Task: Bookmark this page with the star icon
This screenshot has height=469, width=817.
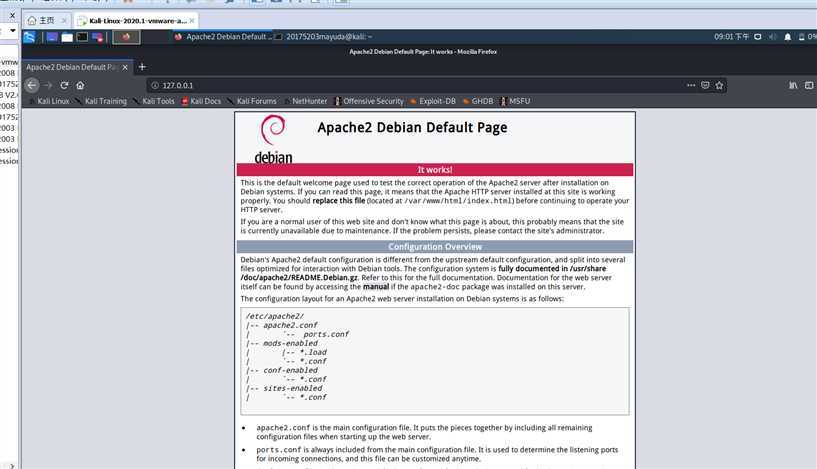Action: pos(720,85)
